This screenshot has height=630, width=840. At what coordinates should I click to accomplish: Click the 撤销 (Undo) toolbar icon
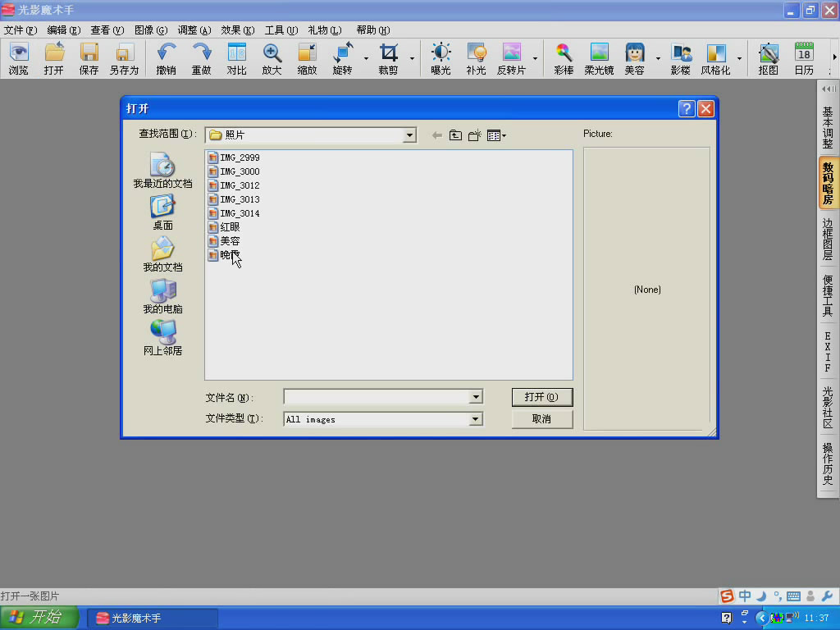tap(166, 58)
